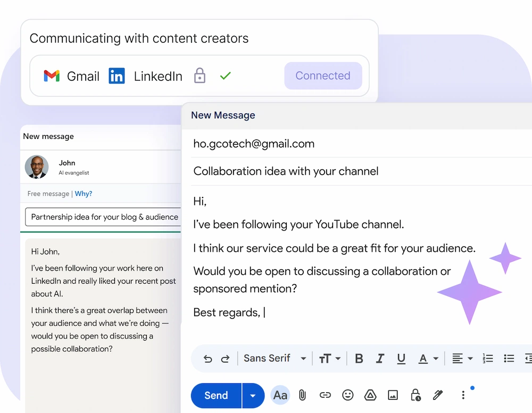The image size is (532, 413).
Task: Click the New message header in LinkedIn
Action: coord(48,136)
